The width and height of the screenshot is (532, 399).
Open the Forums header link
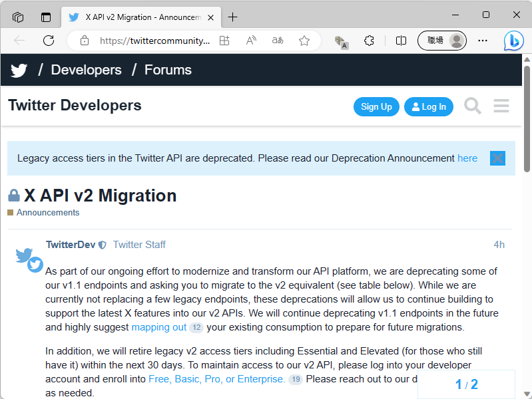tap(168, 70)
